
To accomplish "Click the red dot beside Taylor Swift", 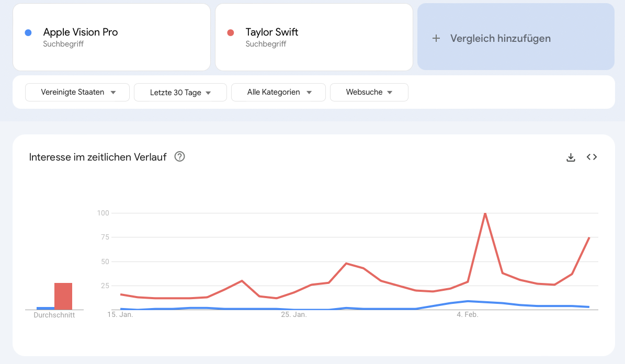I will pyautogui.click(x=231, y=32).
